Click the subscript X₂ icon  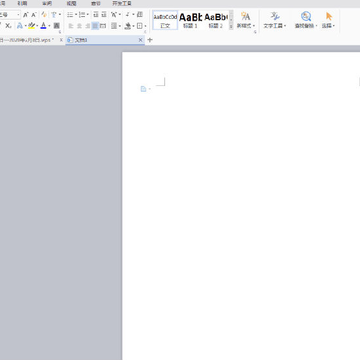tap(8, 26)
